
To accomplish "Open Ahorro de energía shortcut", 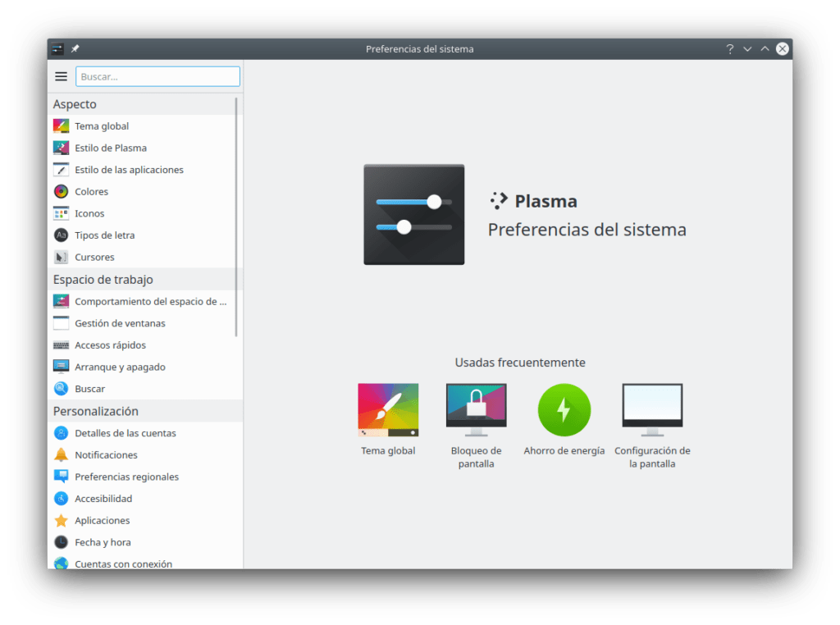I will coord(564,418).
